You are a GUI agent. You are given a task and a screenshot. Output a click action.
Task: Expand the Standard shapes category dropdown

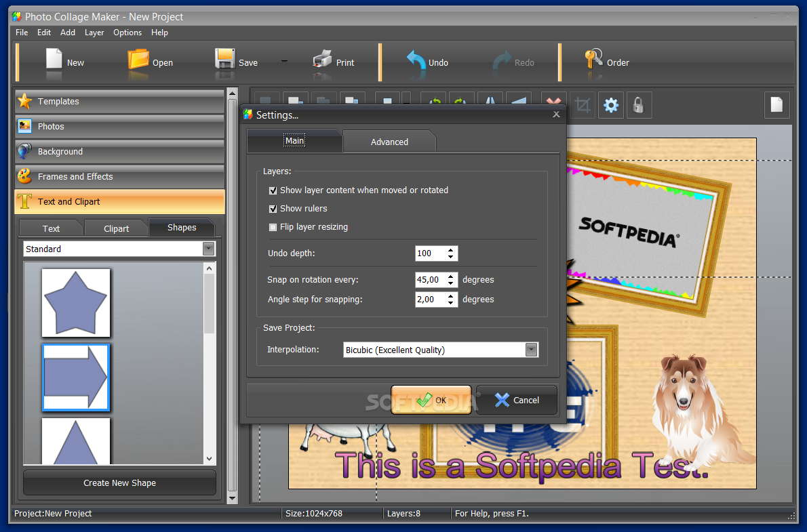tap(208, 249)
